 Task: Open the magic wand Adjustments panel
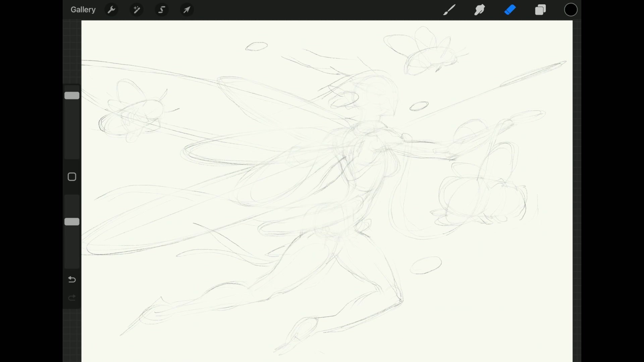coord(137,10)
